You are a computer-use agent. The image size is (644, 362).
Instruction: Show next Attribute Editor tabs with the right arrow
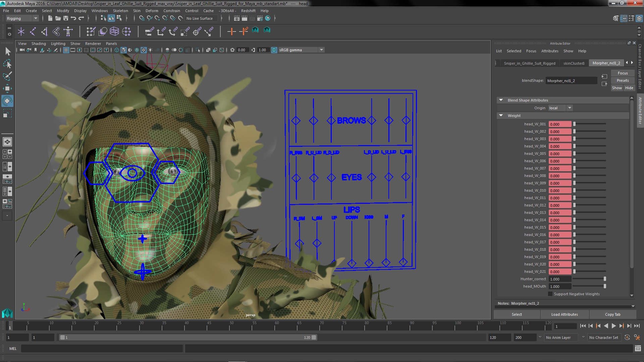(x=632, y=63)
